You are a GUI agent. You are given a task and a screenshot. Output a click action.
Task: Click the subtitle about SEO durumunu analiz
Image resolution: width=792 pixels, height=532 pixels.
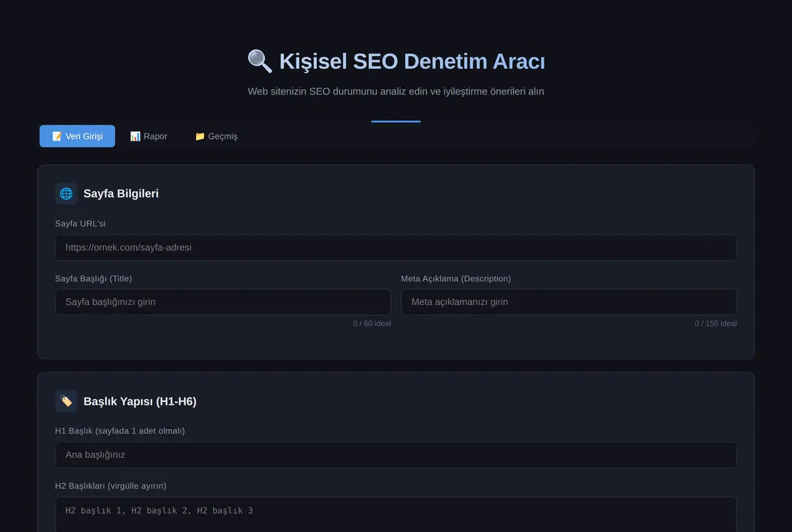[x=396, y=91]
